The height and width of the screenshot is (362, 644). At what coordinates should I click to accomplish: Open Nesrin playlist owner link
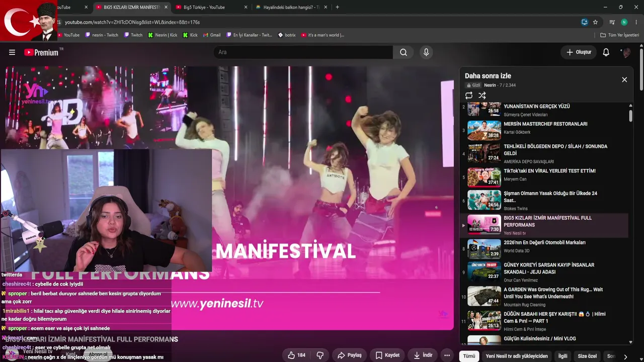[x=490, y=85]
